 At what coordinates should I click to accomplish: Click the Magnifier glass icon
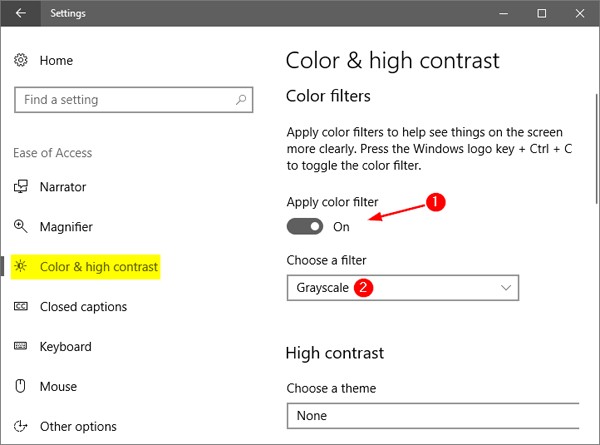coord(21,227)
